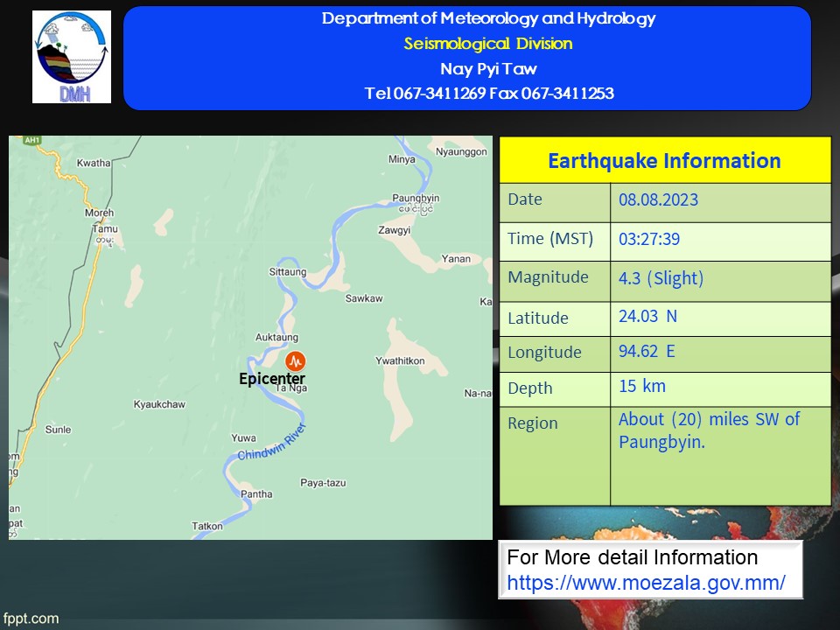Click the 'Nay Pyi Taw' text
840x630 pixels.
tap(488, 68)
